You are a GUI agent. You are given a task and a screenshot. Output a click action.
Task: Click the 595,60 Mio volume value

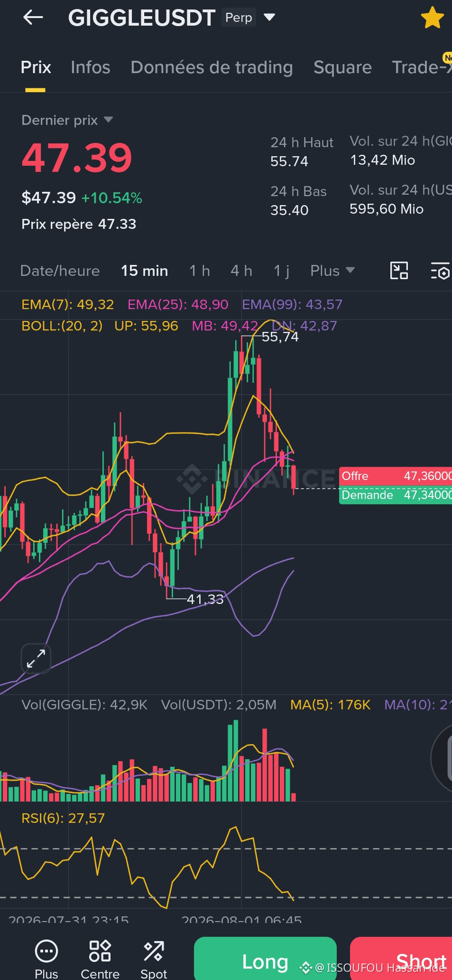click(387, 209)
